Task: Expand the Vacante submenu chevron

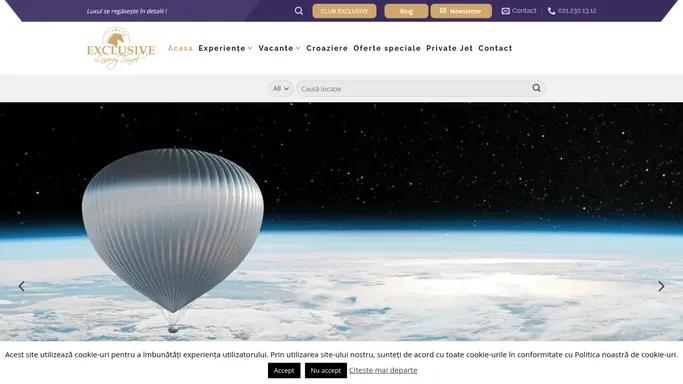Action: click(298, 48)
